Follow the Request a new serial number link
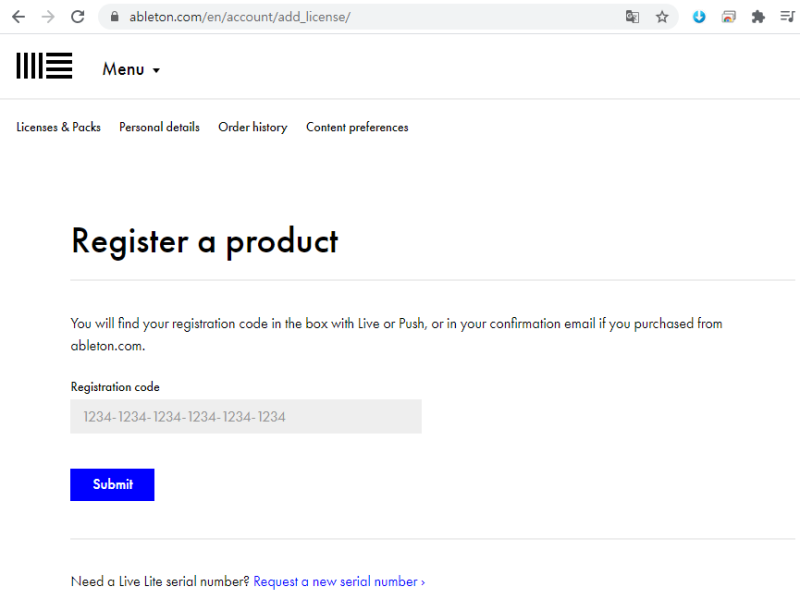The width and height of the screenshot is (800, 599). click(339, 582)
